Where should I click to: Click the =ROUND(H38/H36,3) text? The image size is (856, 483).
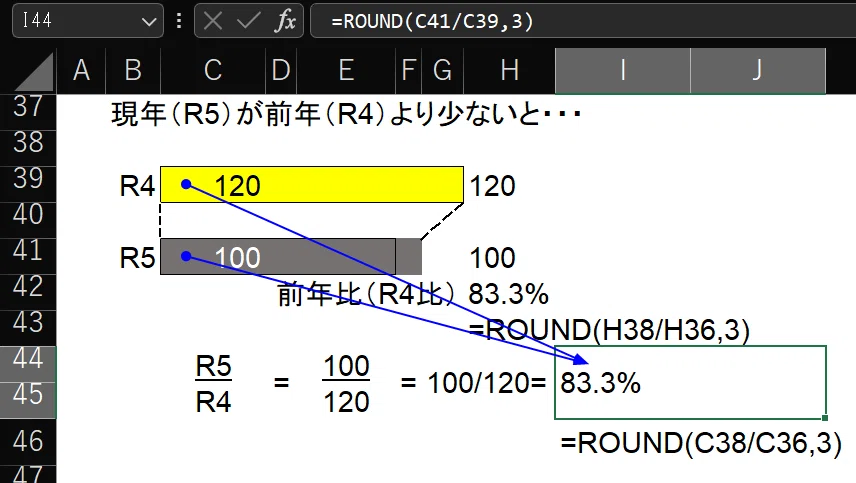[609, 331]
